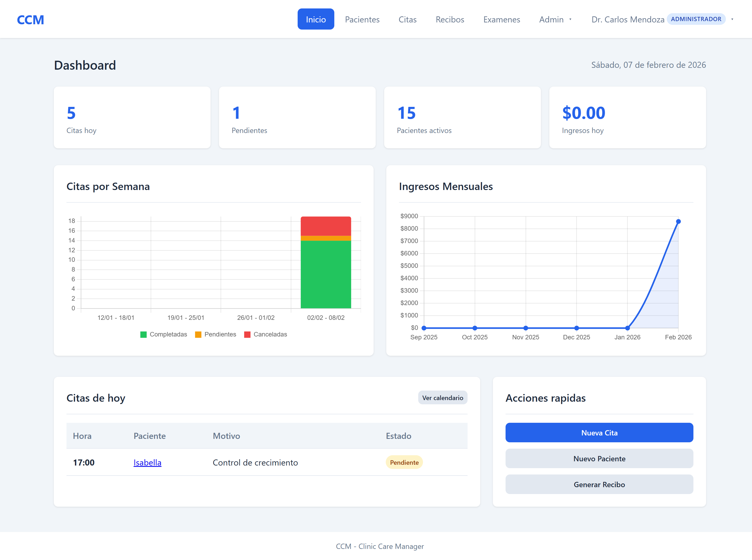Toggle the Canceladas legend entry
Image resolution: width=752 pixels, height=560 pixels.
266,334
